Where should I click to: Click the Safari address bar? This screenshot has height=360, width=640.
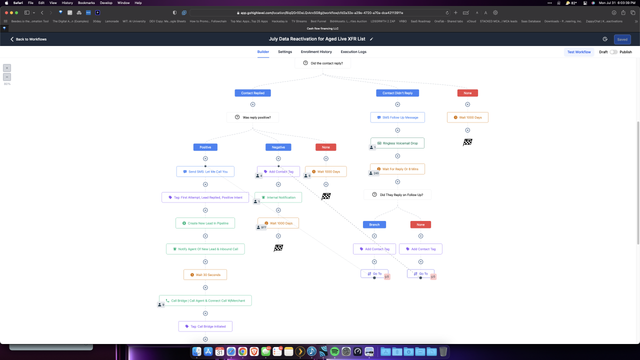point(320,13)
